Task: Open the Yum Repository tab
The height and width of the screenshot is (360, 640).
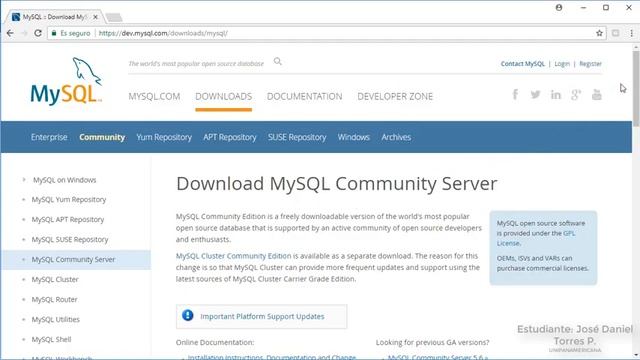Action: point(164,137)
